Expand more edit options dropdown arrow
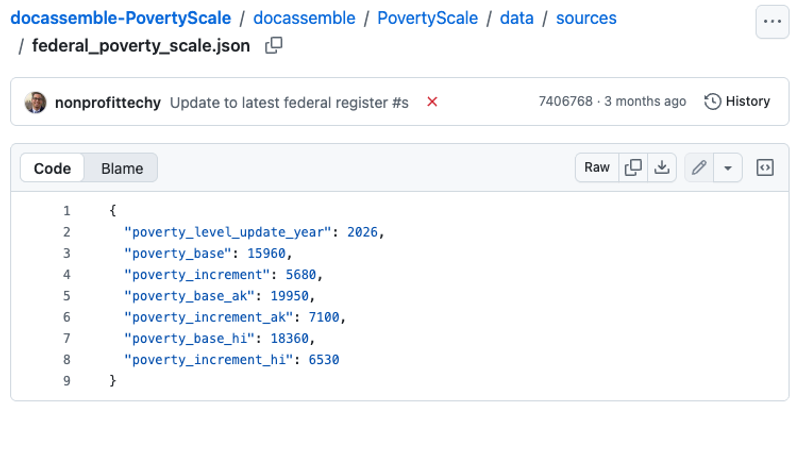This screenshot has width=800, height=470. pyautogui.click(x=728, y=167)
